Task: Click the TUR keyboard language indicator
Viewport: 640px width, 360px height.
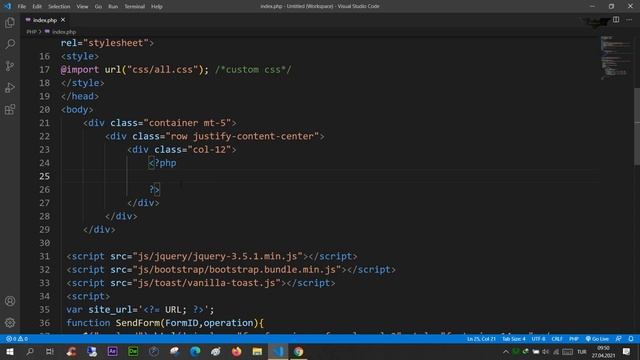Action: 582,351
